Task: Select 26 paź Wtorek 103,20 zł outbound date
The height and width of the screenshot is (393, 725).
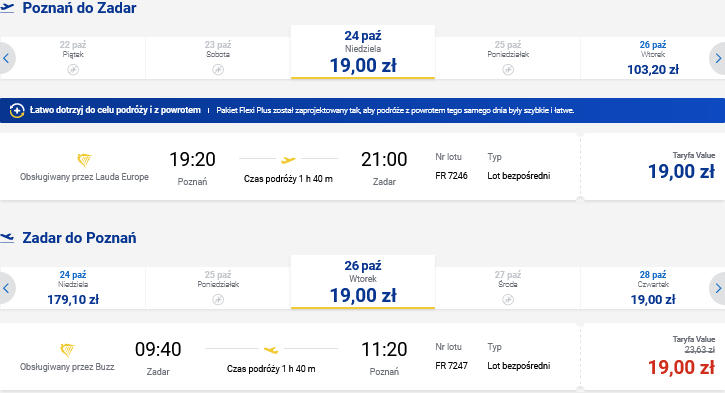Action: pyautogui.click(x=652, y=58)
